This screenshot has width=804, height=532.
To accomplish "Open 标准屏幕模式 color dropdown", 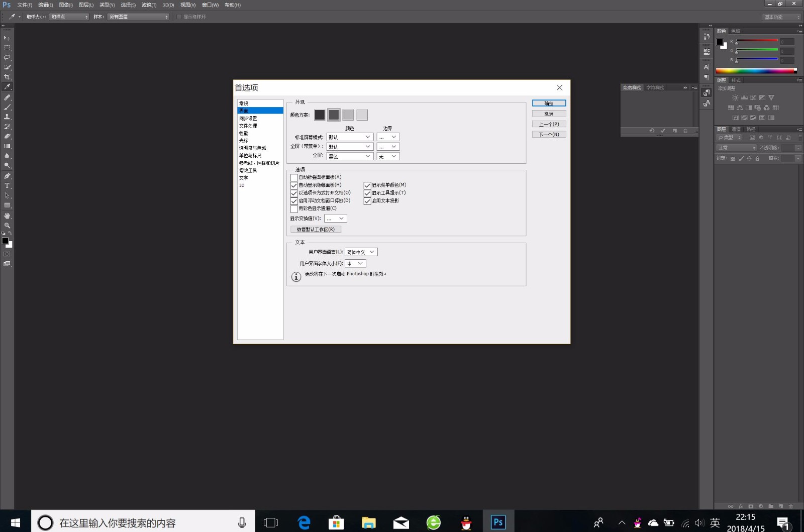I will click(350, 137).
